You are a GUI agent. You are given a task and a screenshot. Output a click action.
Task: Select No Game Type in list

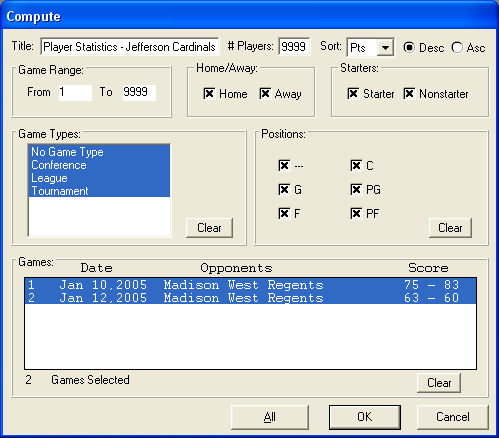[x=99, y=152]
